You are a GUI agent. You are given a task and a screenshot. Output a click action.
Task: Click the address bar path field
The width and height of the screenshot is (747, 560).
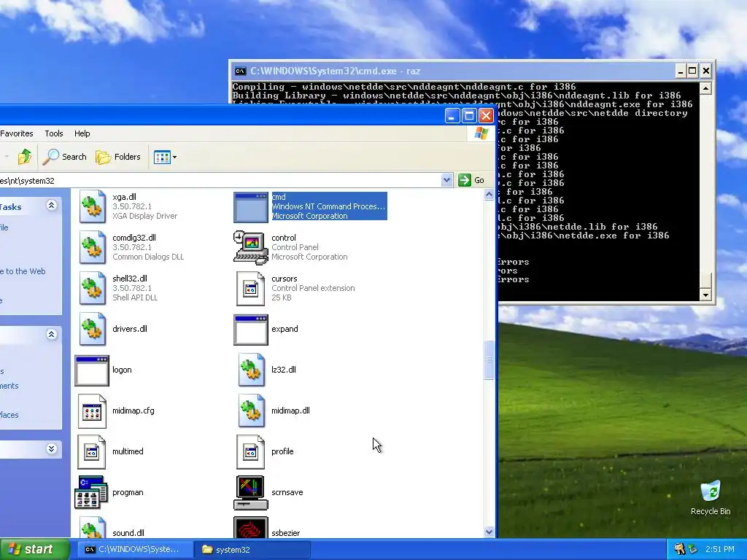click(220, 181)
